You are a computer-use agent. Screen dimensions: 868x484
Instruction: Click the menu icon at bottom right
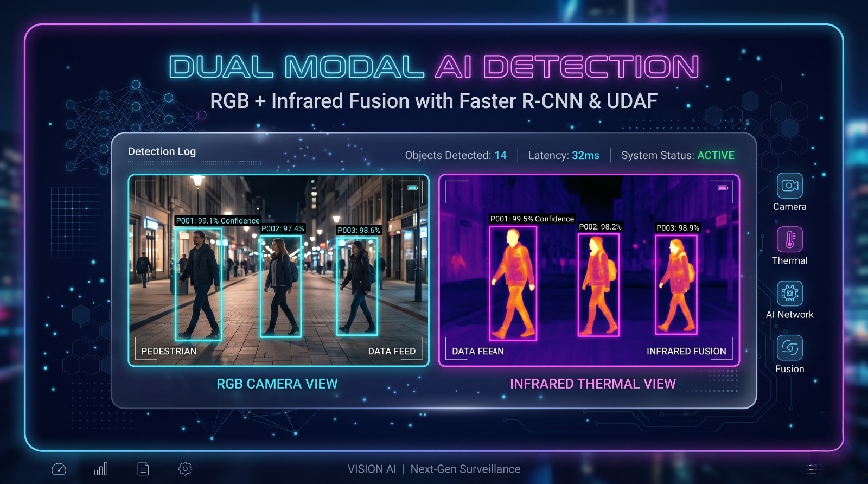click(x=814, y=469)
